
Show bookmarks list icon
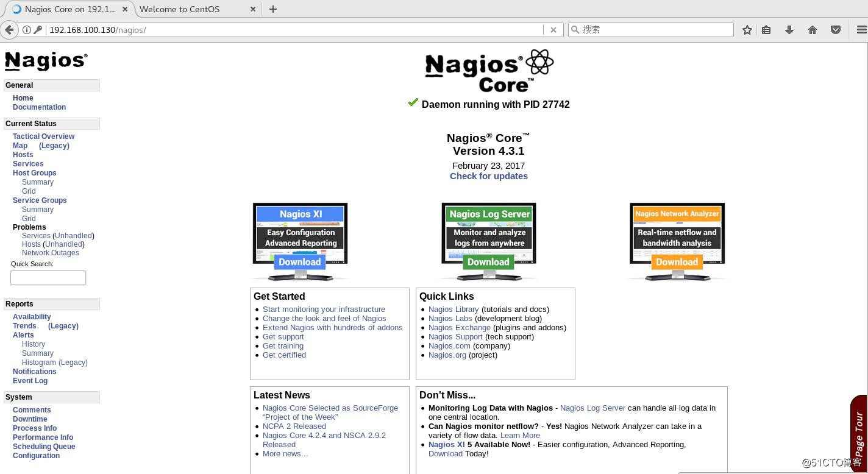tap(766, 30)
